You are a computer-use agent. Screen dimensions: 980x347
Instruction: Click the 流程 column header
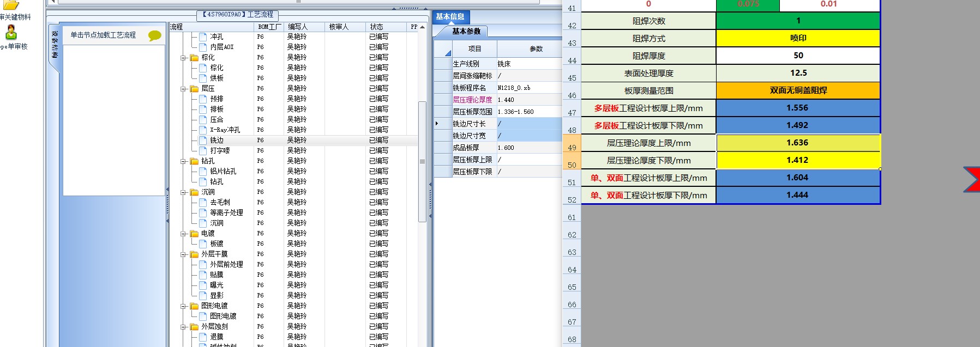point(211,27)
